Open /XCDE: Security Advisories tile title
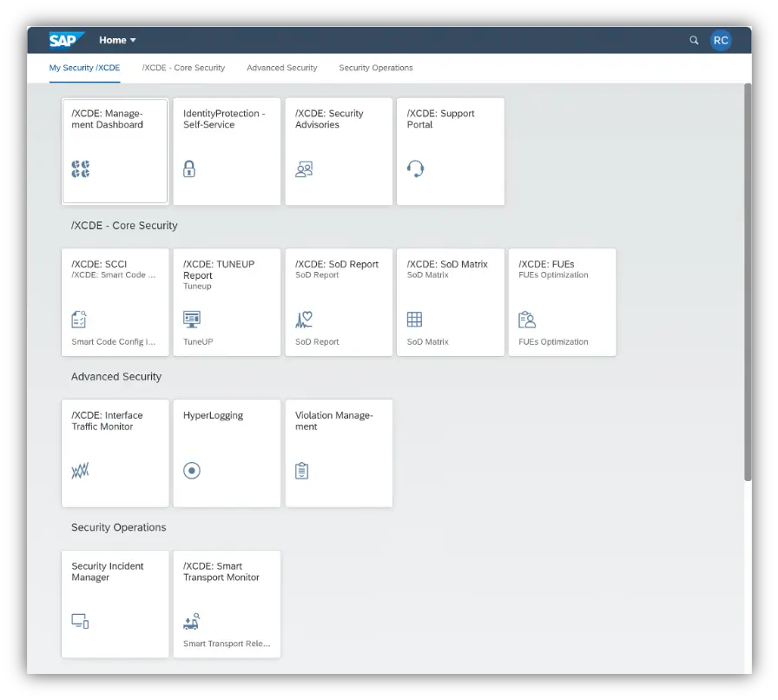This screenshot has height=700, width=778. coord(329,119)
